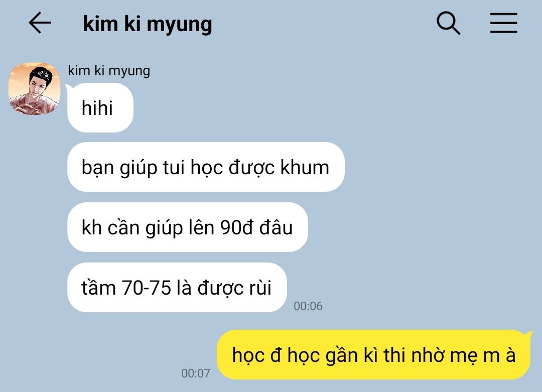Tap the back arrow icon
Viewport: 542px width, 392px height.
(x=40, y=23)
